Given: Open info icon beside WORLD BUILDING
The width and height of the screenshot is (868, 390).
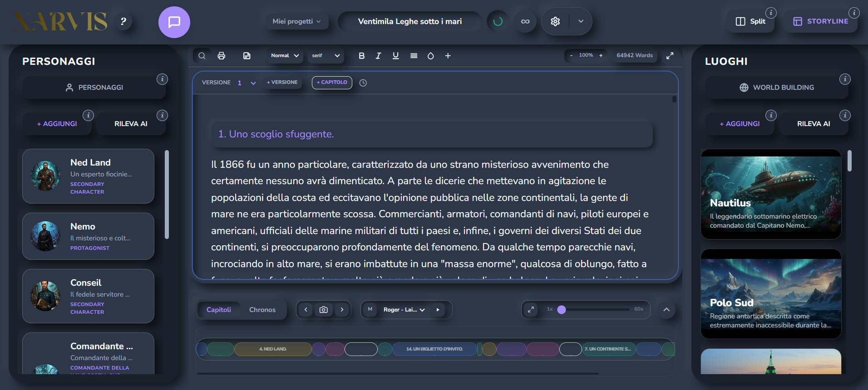Looking at the screenshot, I should pos(845,79).
